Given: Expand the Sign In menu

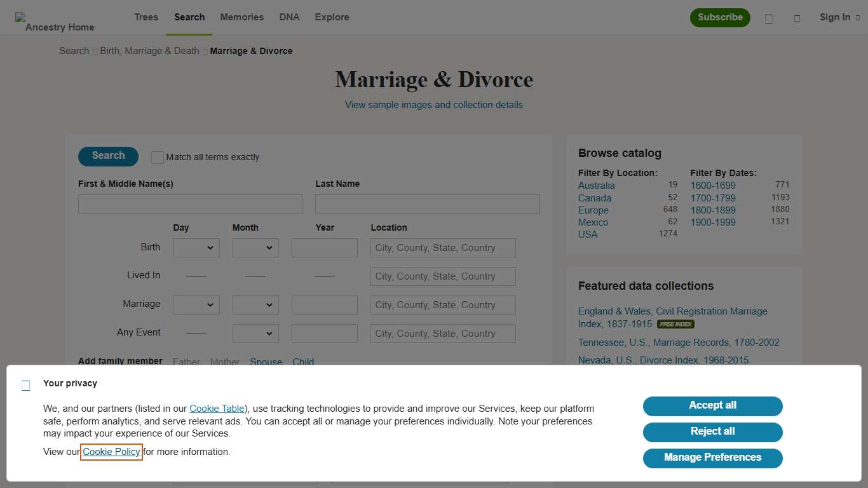Looking at the screenshot, I should pos(839,17).
